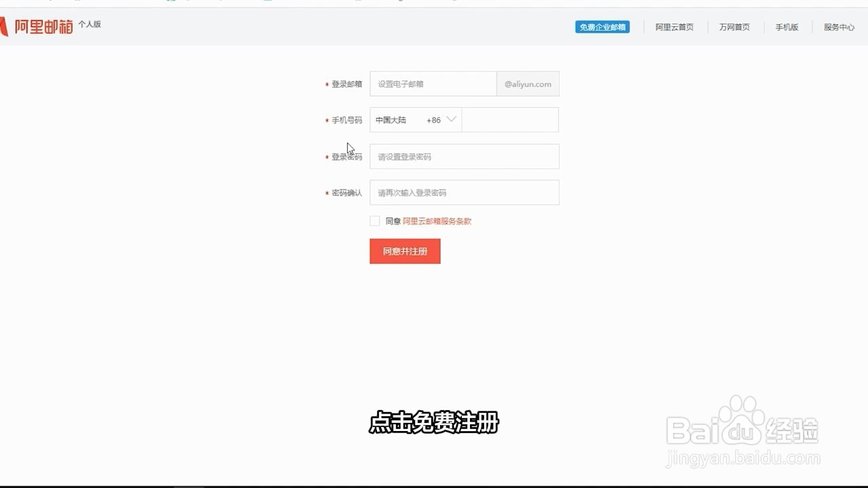Click the 阿里邮箱 logo

click(x=37, y=26)
